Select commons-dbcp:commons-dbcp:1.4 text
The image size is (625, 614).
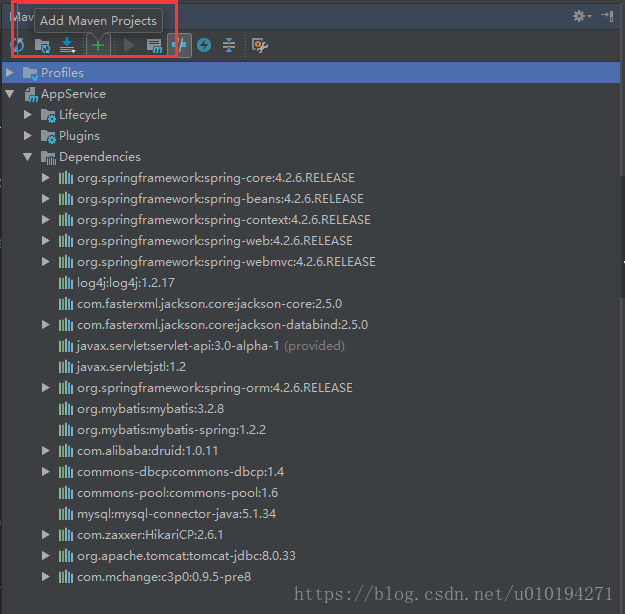tap(181, 472)
